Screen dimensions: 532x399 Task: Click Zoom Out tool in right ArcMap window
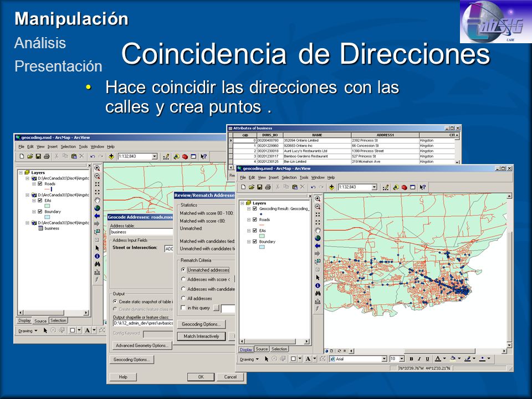point(318,207)
